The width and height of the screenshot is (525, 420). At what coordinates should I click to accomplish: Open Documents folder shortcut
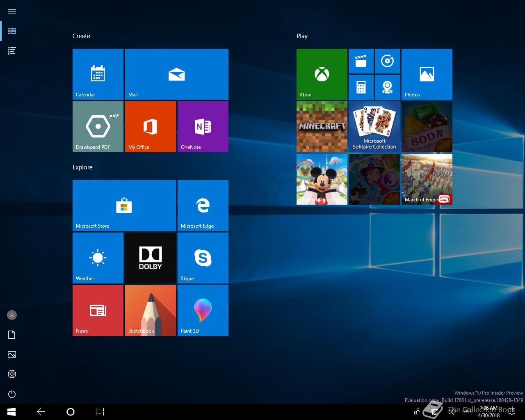(x=12, y=335)
